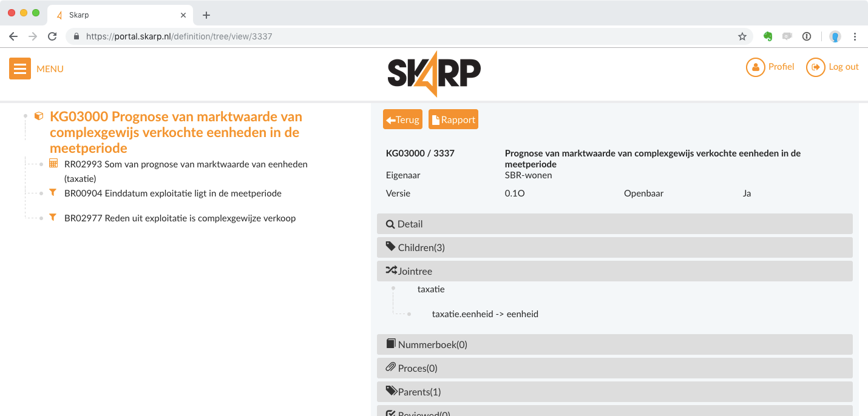Click the filter icon beside BR02977
This screenshot has width=868, height=416.
pyautogui.click(x=53, y=217)
